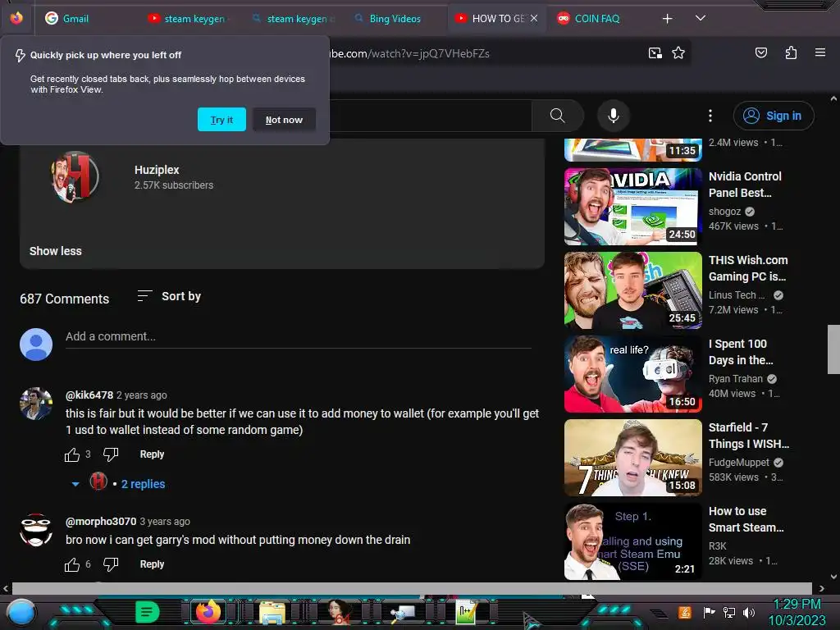Close the HOW TO GE tab
Screen dimensions: 840x630
[534, 18]
